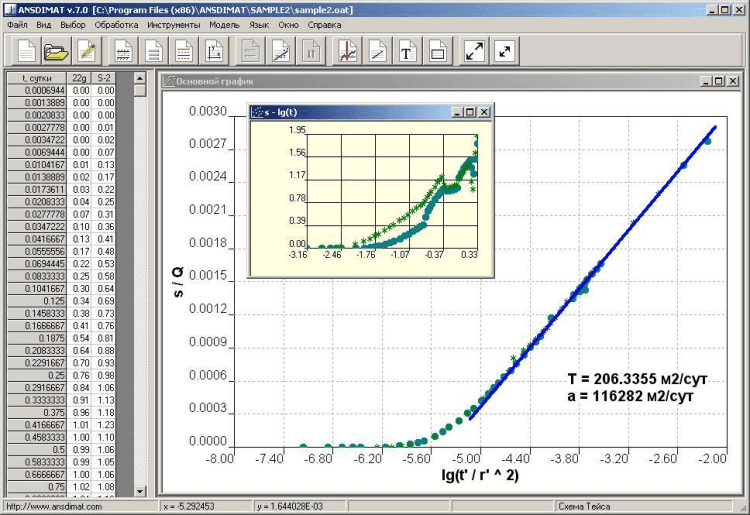The image size is (750, 515).
Task: Click the window frame document icon
Action: point(438,51)
